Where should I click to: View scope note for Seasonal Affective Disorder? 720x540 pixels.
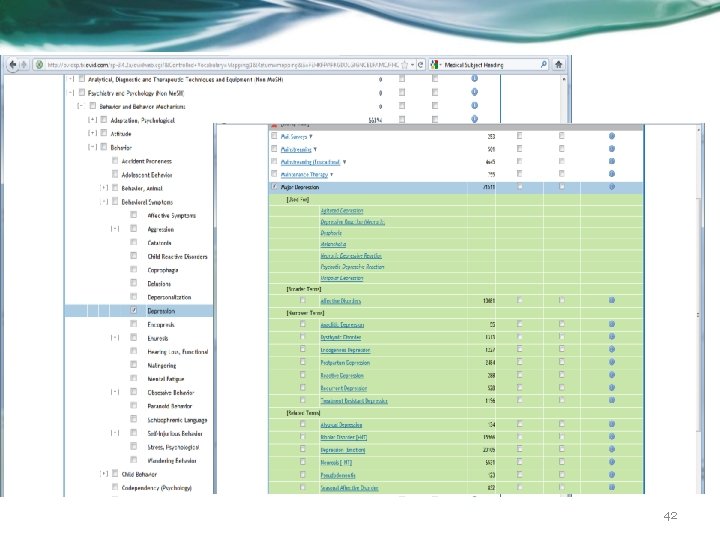click(x=612, y=487)
